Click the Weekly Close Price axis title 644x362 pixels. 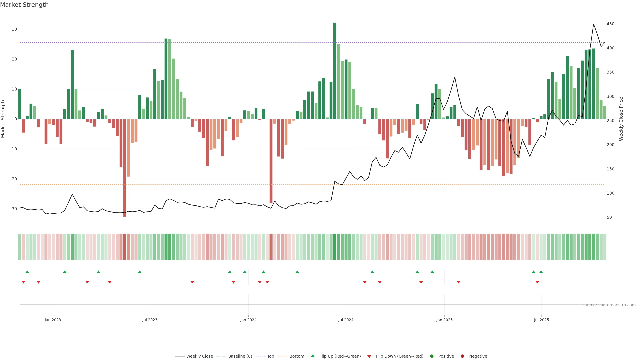(x=621, y=119)
